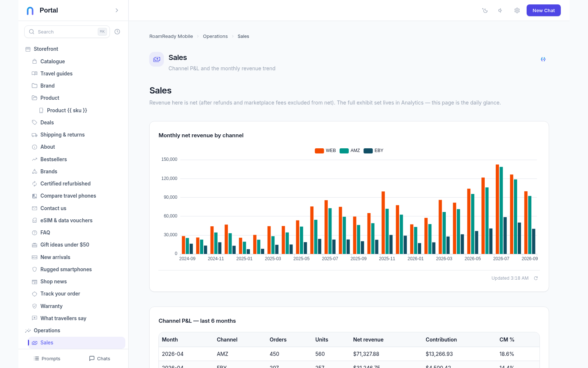Viewport: 588px width, 368px height.
Task: Click the Portal logo icon
Action: click(30, 11)
